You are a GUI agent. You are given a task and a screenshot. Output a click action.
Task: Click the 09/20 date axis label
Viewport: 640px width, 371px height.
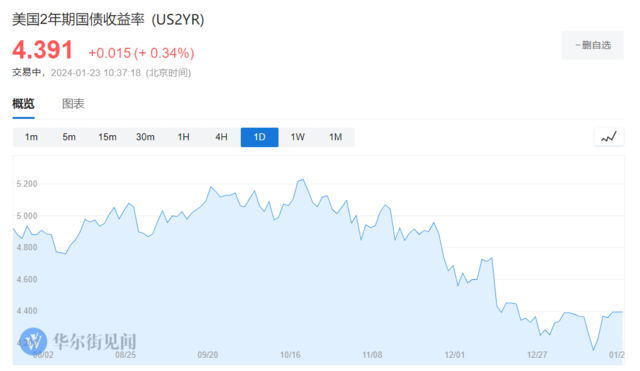(x=208, y=355)
